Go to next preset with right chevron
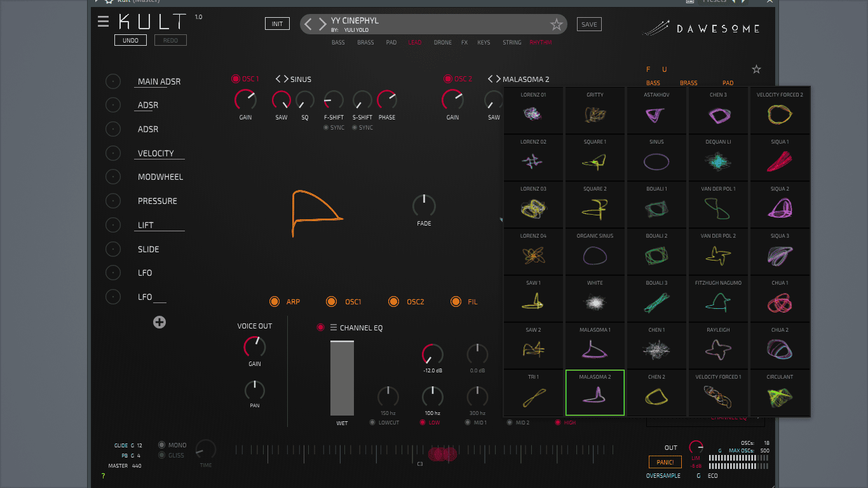The height and width of the screenshot is (488, 868). [x=322, y=25]
